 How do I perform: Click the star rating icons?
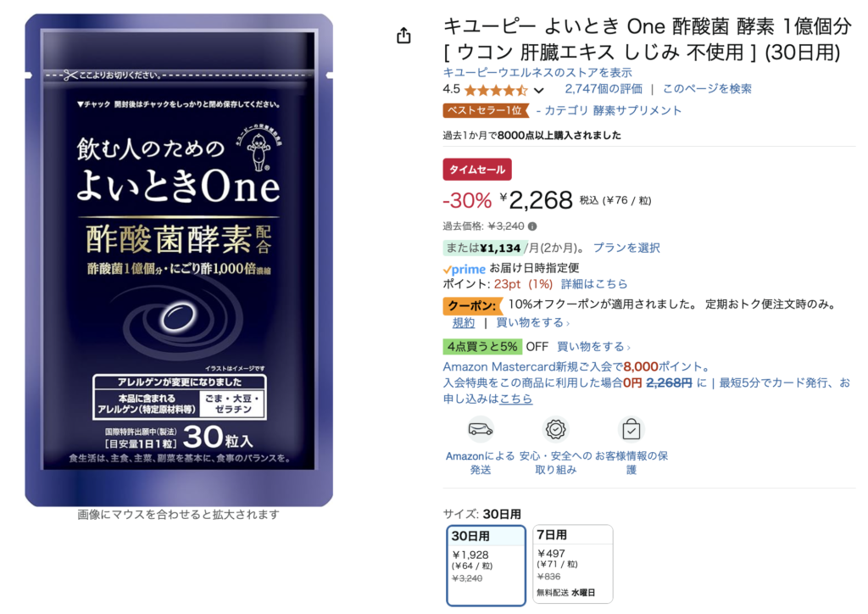pos(496,90)
